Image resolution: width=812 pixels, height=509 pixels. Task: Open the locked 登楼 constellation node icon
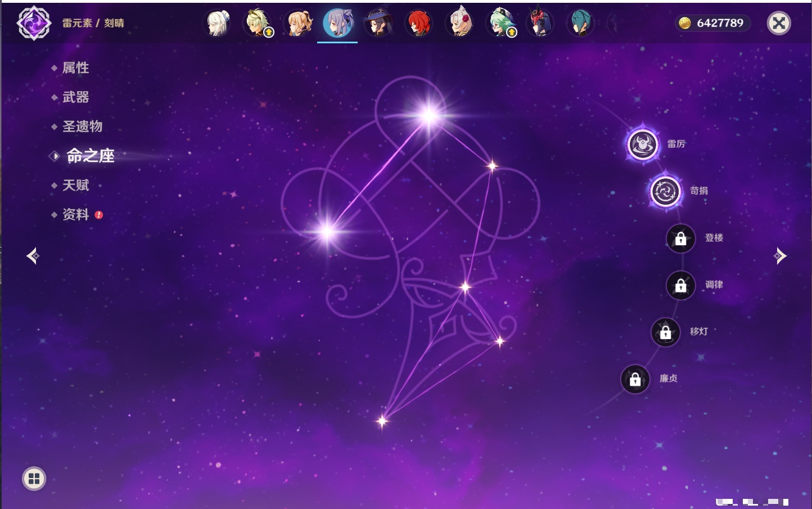coord(680,238)
